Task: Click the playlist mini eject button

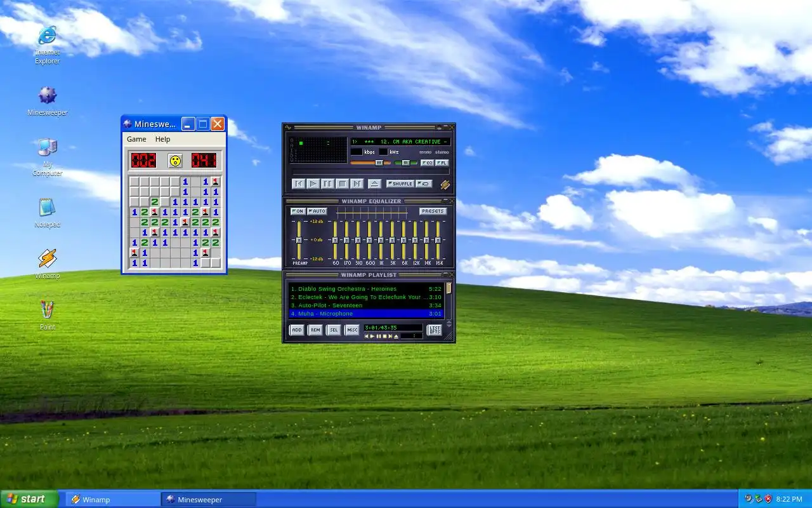Action: point(396,336)
